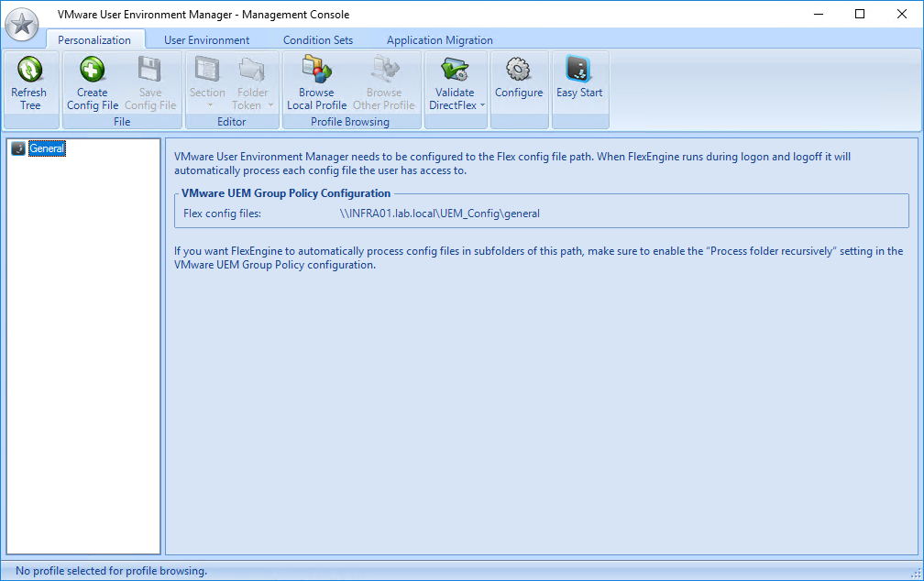The image size is (924, 581).
Task: Click the status bar profile message
Action: (111, 571)
